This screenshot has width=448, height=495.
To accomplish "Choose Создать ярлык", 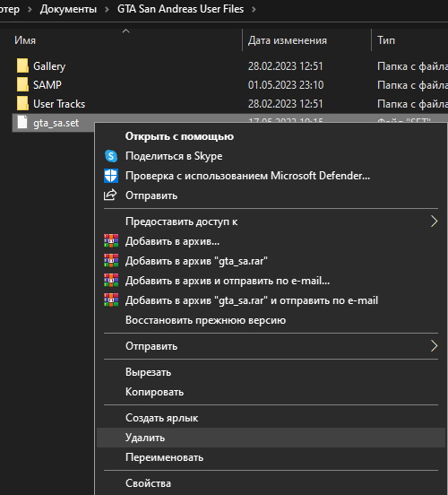I will [x=271, y=418].
